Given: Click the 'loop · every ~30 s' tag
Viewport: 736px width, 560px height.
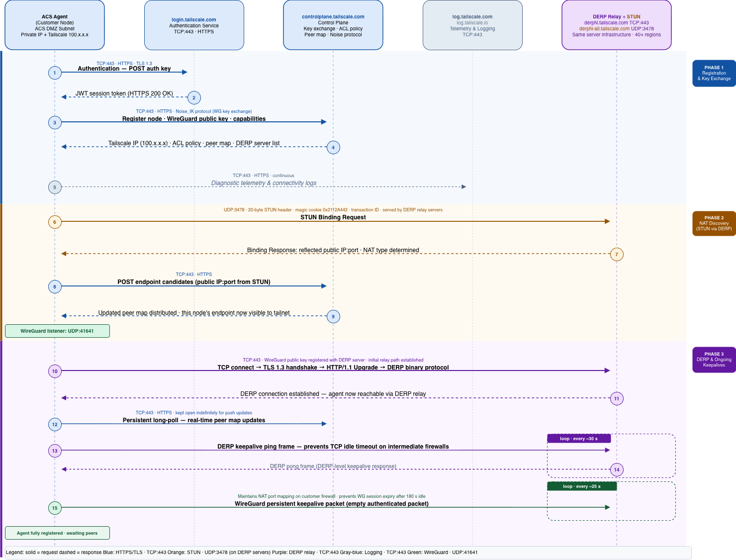Looking at the screenshot, I should (579, 439).
